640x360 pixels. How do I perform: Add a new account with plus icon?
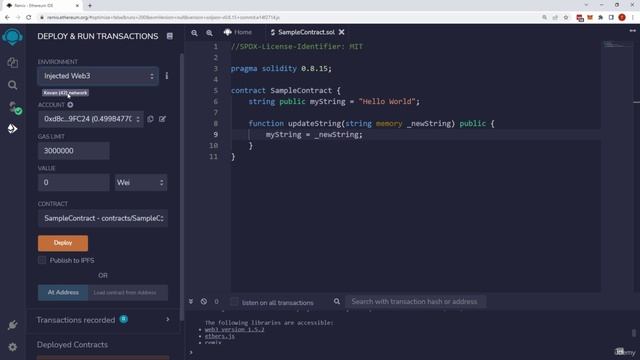click(x=70, y=105)
